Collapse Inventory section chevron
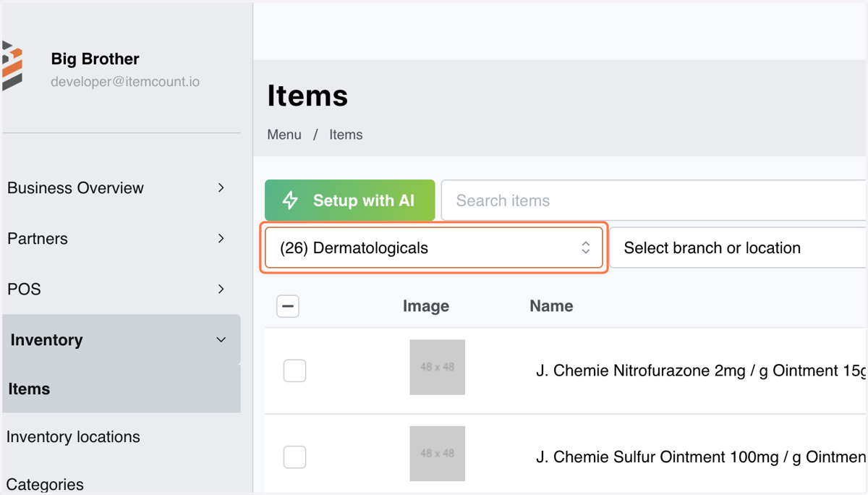Image resolution: width=868 pixels, height=495 pixels. [221, 339]
